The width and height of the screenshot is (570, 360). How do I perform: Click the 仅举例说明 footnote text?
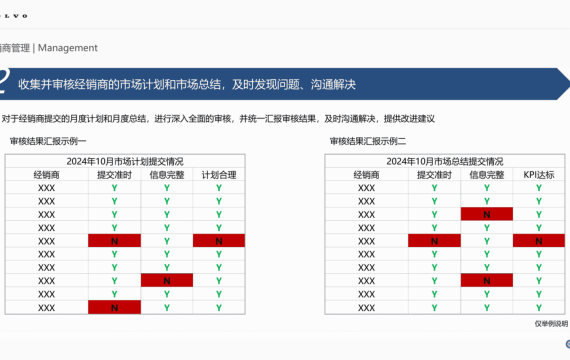tap(551, 324)
